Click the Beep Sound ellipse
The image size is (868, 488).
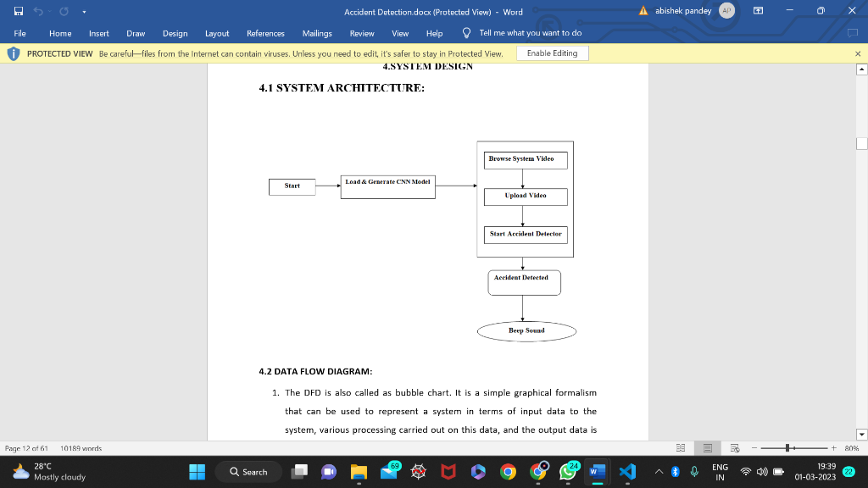tap(526, 331)
